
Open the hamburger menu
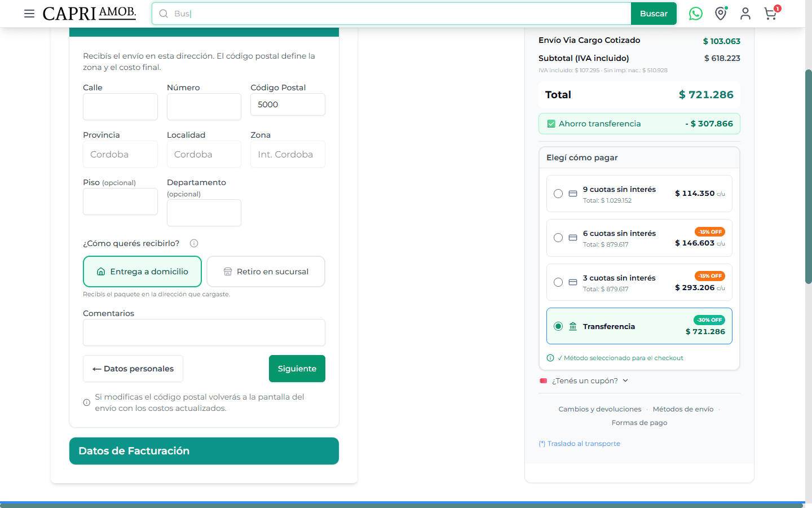29,14
